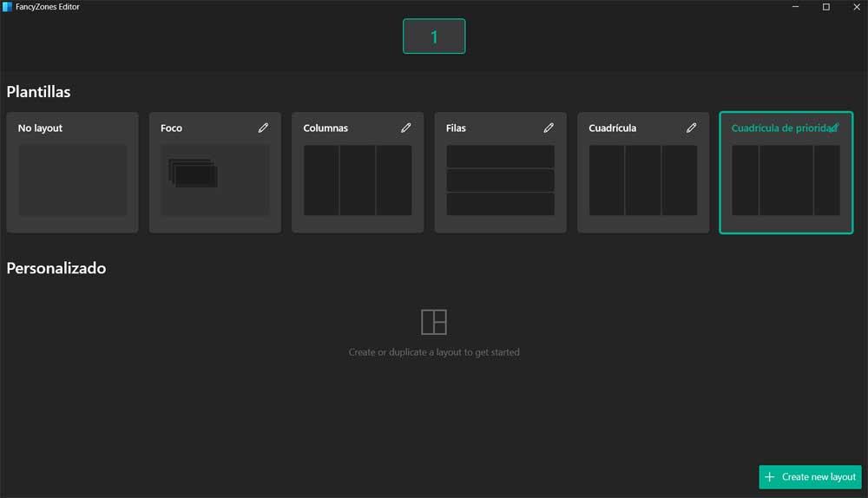Click the empty layout placeholder icon
Image resolution: width=868 pixels, height=498 pixels.
434,322
